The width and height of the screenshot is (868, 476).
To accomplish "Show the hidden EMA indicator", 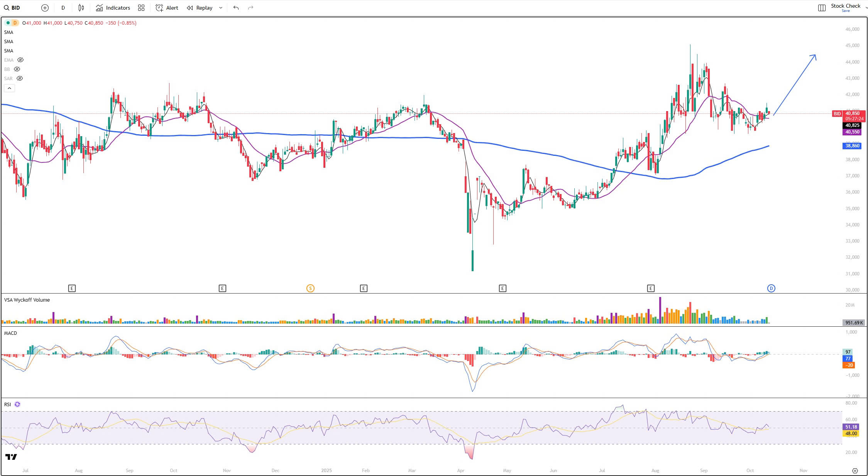I will (x=20, y=60).
